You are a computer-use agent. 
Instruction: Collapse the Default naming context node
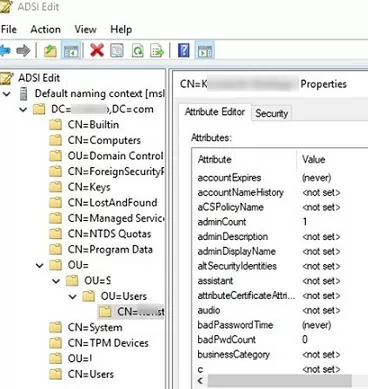click(7, 94)
